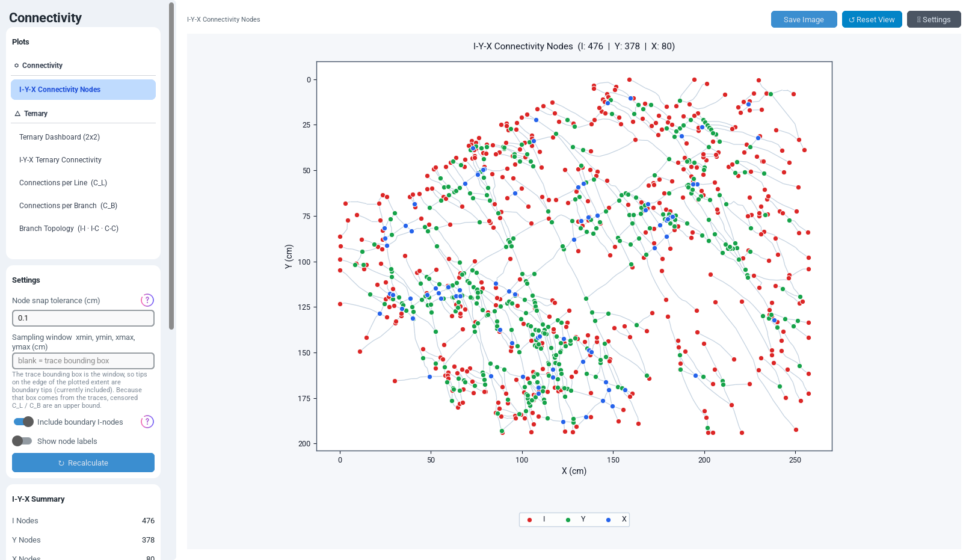Click the red I legend marker

pyautogui.click(x=529, y=520)
